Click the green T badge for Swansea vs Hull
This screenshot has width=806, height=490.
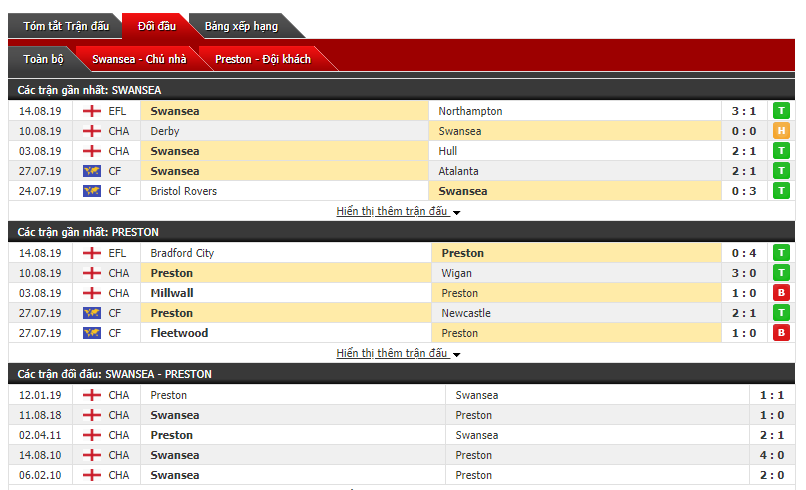(781, 151)
